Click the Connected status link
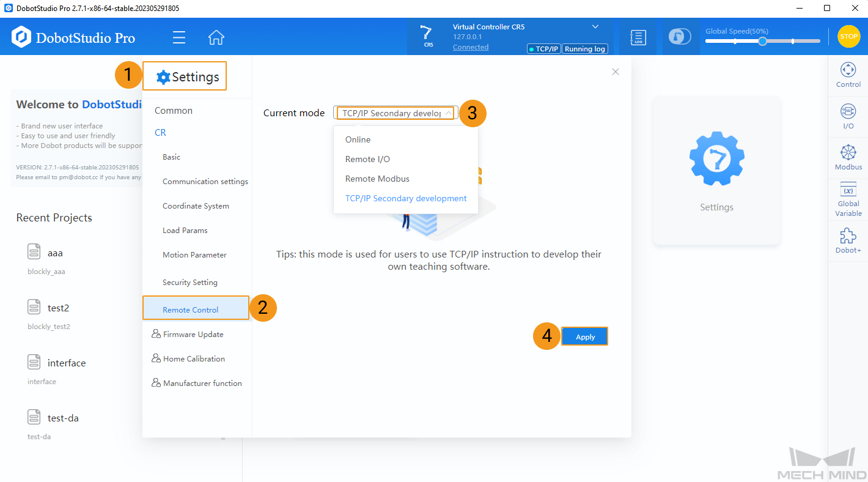Screen dimensions: 868x482 click(x=470, y=47)
